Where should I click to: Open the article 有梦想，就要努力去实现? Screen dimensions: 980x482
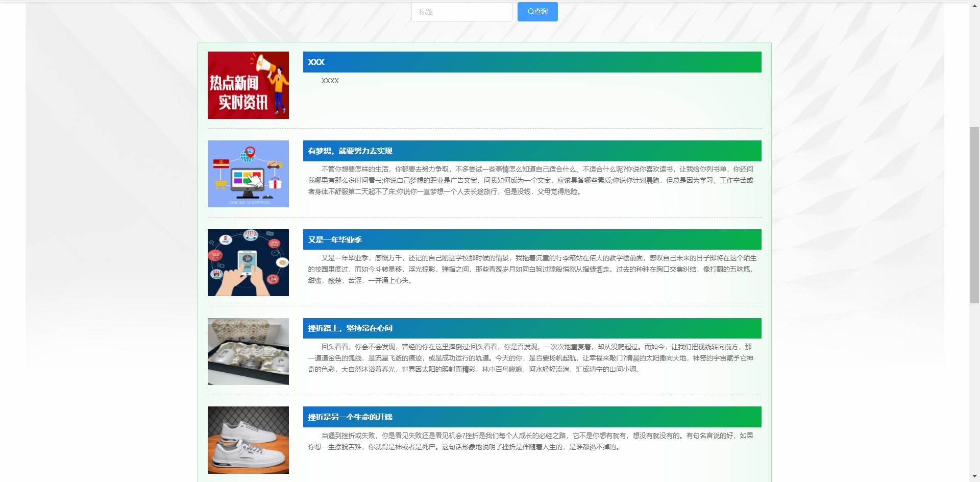pos(350,151)
